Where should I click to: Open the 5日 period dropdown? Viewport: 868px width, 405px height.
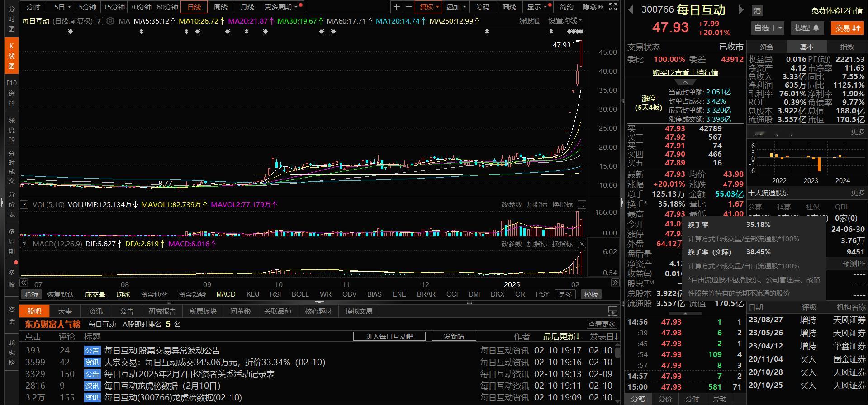(x=62, y=7)
